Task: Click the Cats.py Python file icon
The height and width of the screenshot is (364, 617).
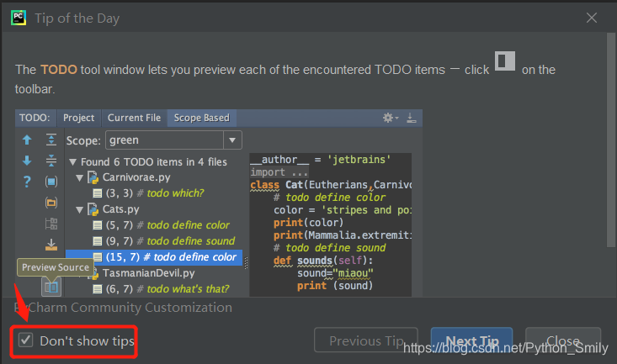Action: pos(93,209)
